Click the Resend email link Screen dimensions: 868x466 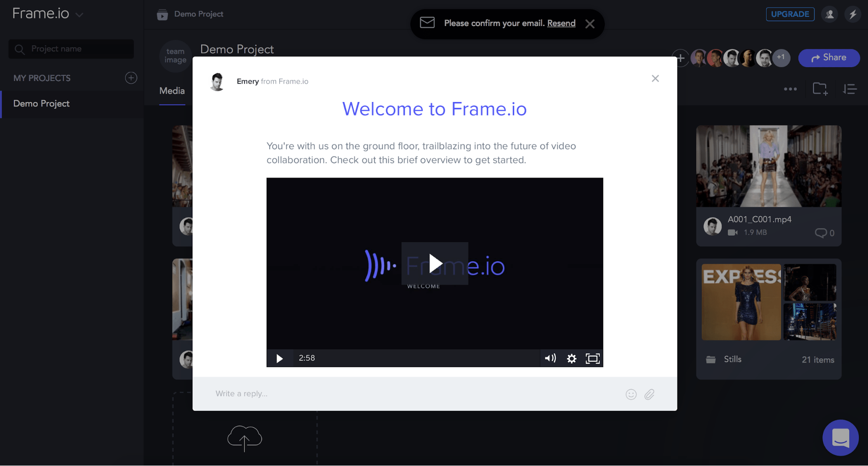(561, 23)
